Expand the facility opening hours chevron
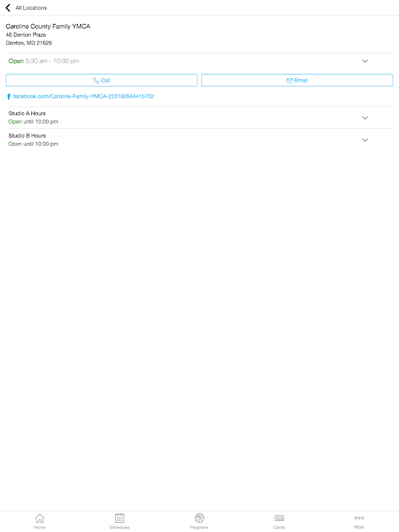399x532 pixels. (365, 61)
